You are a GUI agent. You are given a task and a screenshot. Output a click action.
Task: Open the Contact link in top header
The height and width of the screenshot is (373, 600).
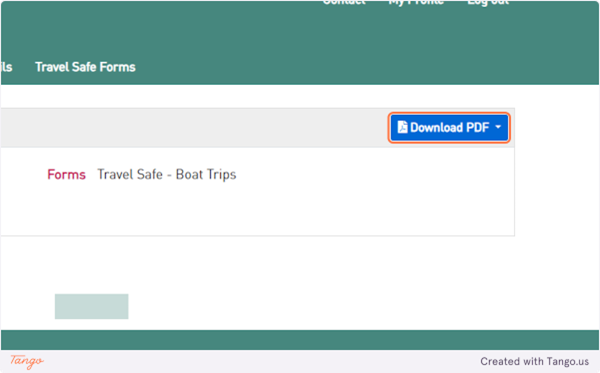click(x=344, y=3)
